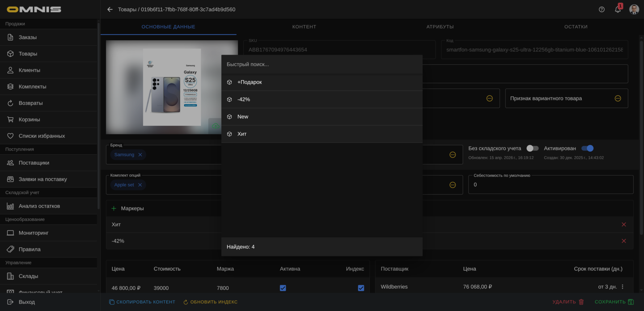Open the user avatar profile
This screenshot has width=644, height=311.
click(x=634, y=9)
